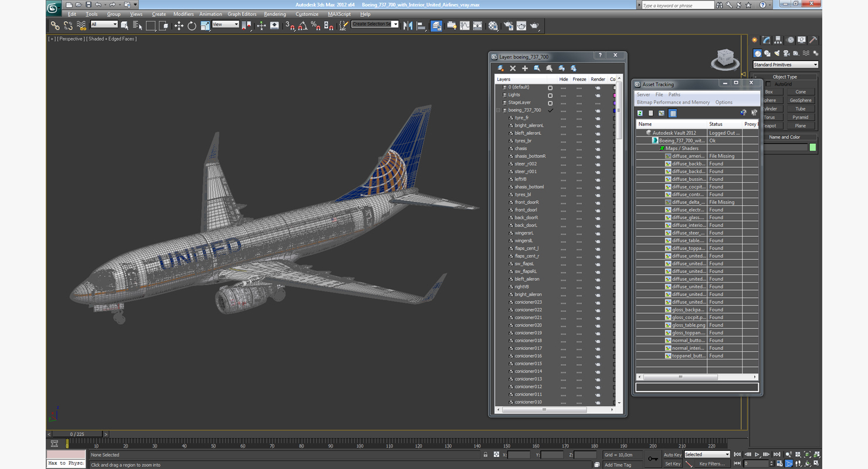Make the Lights layer current
868x469 pixels.
tap(550, 95)
